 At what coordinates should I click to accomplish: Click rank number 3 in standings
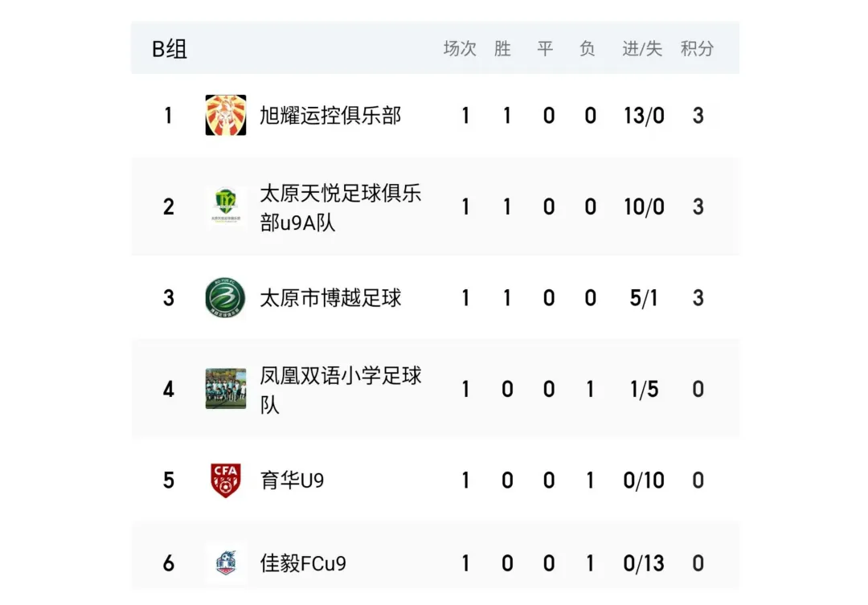pos(169,298)
